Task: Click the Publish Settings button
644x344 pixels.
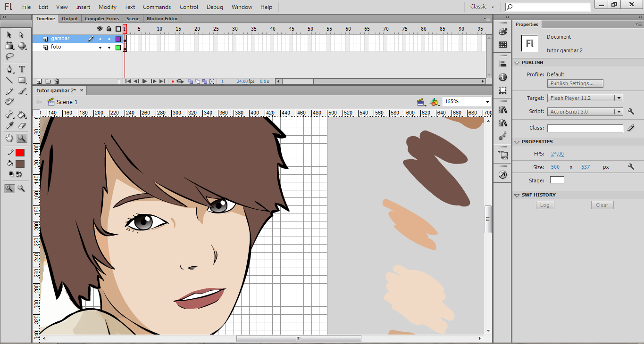Action: [575, 83]
